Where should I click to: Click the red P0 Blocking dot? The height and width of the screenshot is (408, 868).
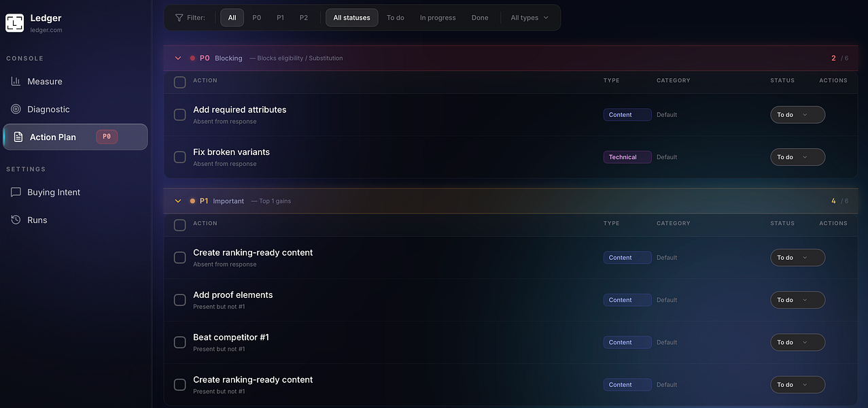click(x=192, y=58)
